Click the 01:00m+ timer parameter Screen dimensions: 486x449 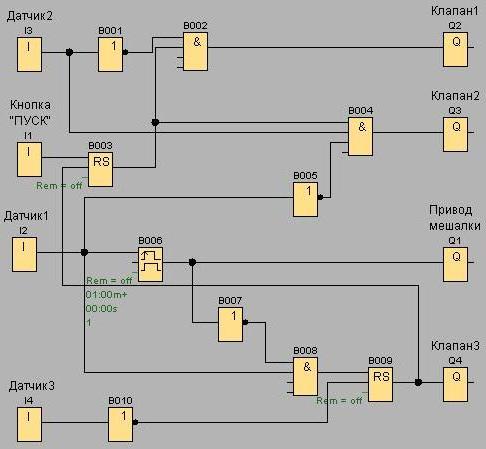tap(106, 295)
